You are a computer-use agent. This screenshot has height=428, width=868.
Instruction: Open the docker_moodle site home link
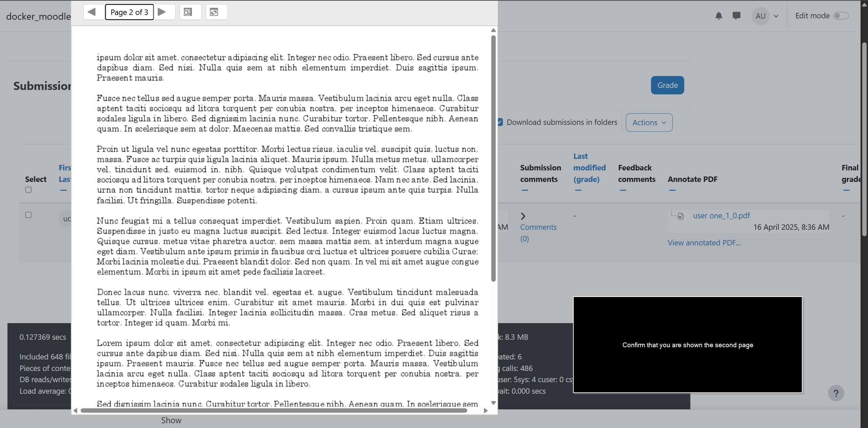tap(38, 16)
